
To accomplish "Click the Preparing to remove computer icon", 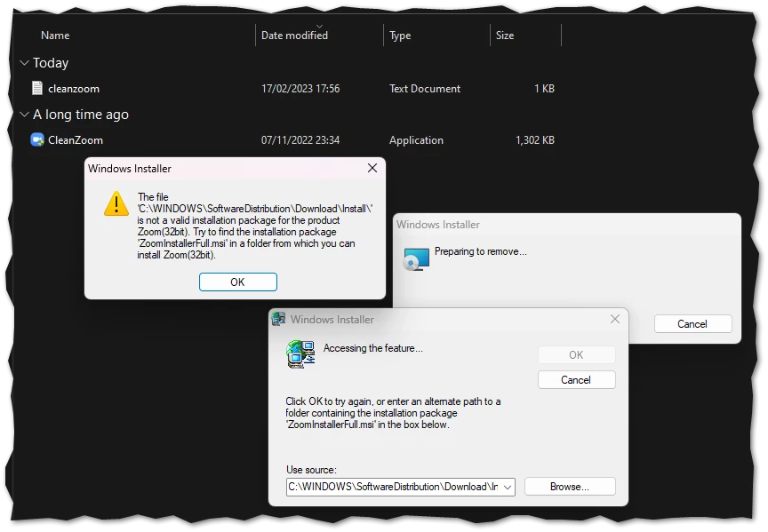I will [416, 259].
